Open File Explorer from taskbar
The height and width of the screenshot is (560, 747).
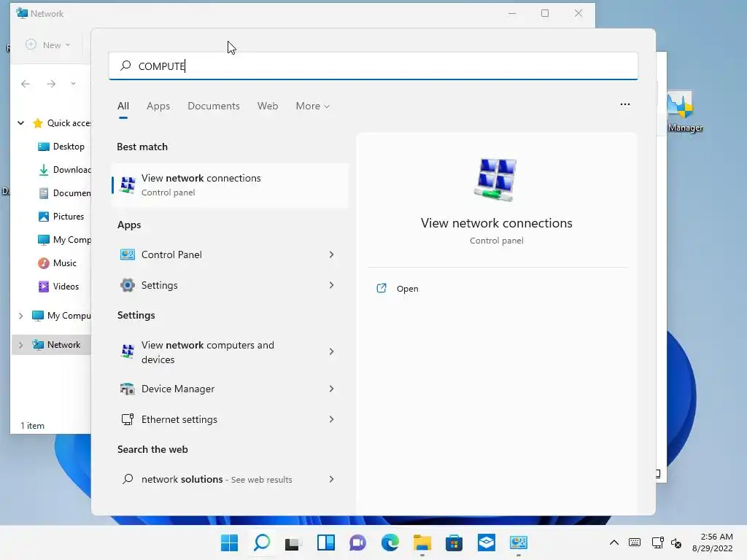422,542
